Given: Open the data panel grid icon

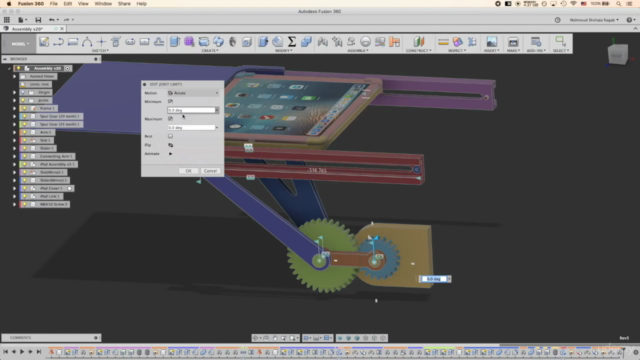Looking at the screenshot, I should point(7,20).
